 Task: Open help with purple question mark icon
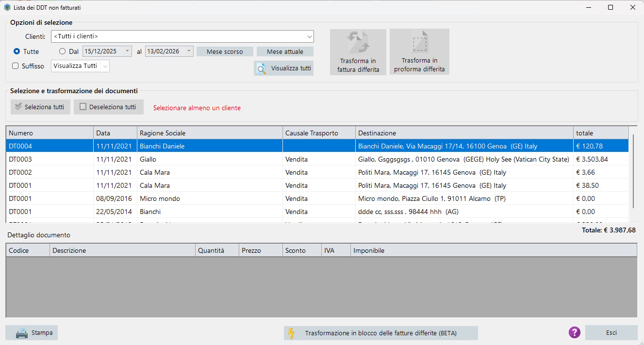[575, 332]
